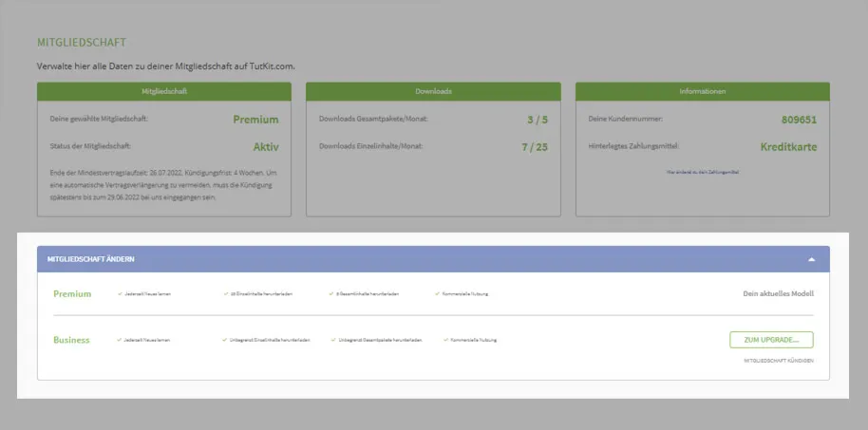Screen dimensions: 868x430
Task: Click checkmark before 'Unbegrenzt Einzelinhalte herunterladen'
Action: click(x=225, y=340)
